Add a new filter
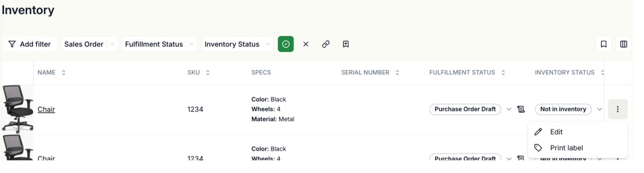The width and height of the screenshot is (644, 173). [29, 44]
